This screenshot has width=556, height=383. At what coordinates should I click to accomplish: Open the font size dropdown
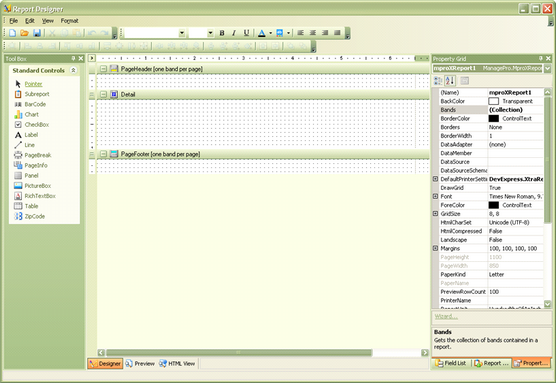210,33
